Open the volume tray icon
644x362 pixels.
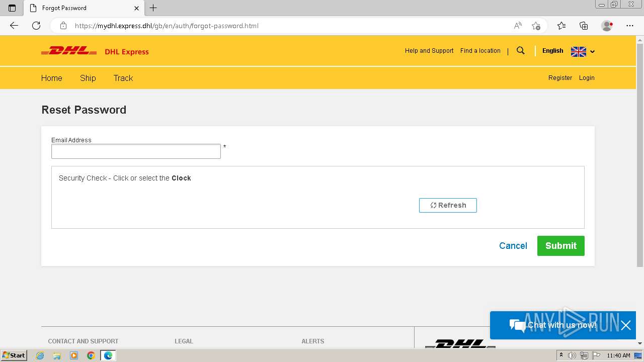[572, 355]
